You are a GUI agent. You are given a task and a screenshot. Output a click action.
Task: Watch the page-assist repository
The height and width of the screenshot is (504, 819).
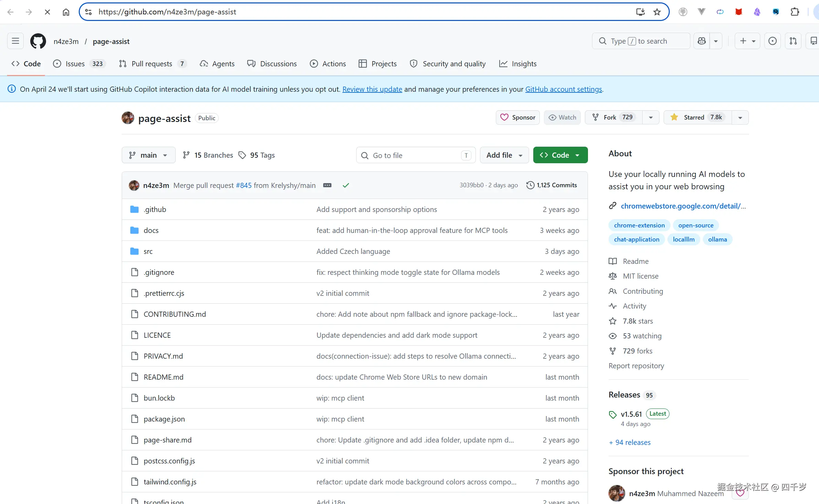click(562, 117)
